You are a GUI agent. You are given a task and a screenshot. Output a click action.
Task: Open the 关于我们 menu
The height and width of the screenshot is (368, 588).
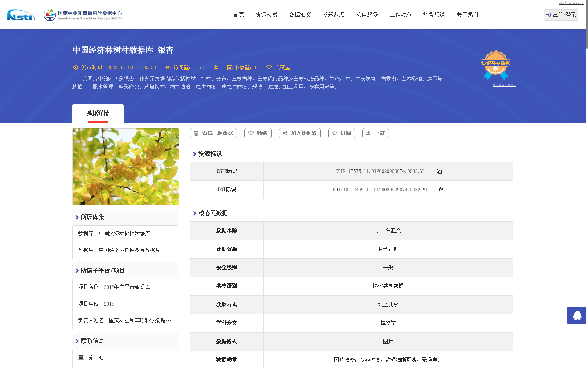[467, 15]
